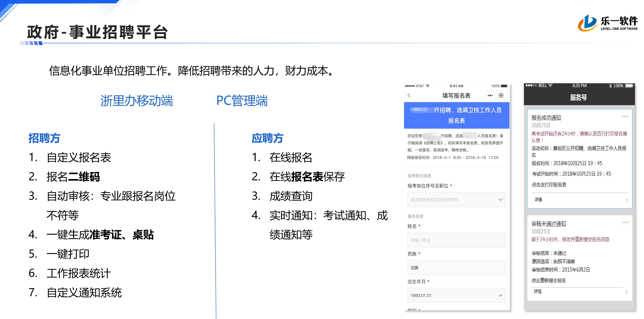Click the 应聘方 section title

coord(267,138)
